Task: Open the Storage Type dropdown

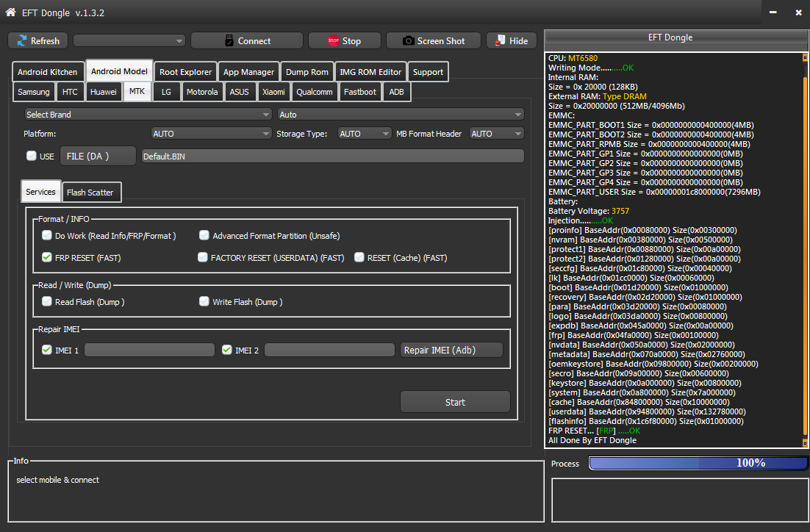Action: click(365, 134)
